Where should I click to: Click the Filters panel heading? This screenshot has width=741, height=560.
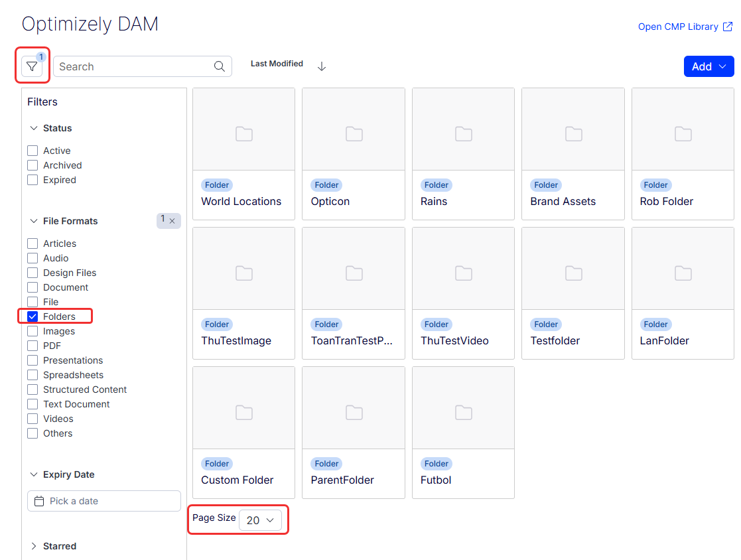[x=42, y=102]
